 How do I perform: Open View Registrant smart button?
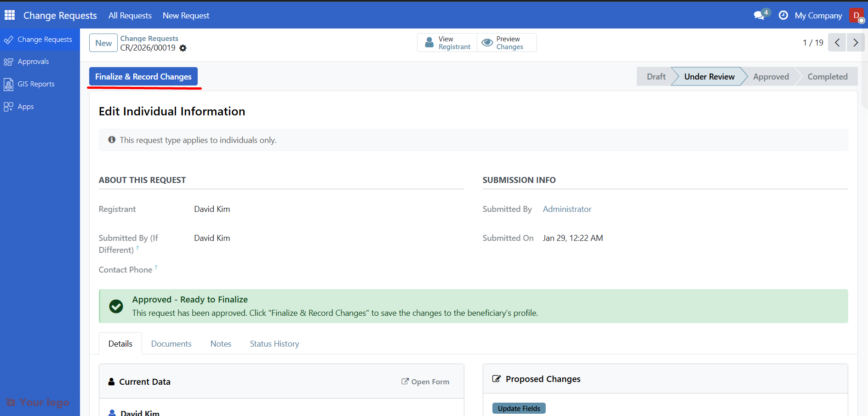(447, 43)
